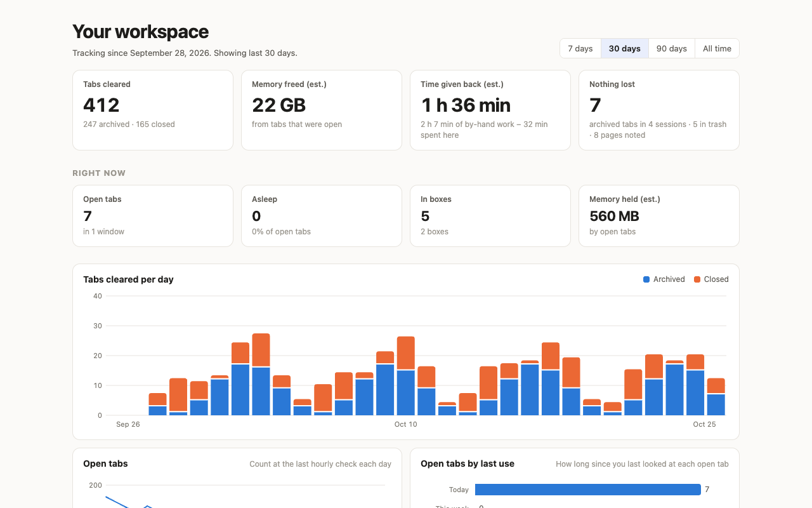The width and height of the screenshot is (812, 508).
Task: Click the Sep 26 axis label
Action: (x=128, y=424)
